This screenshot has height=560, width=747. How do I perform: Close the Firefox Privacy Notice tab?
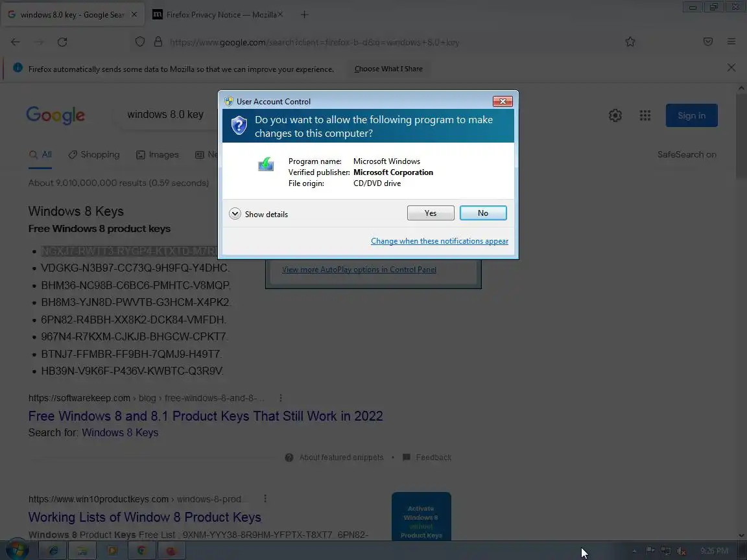(x=280, y=15)
